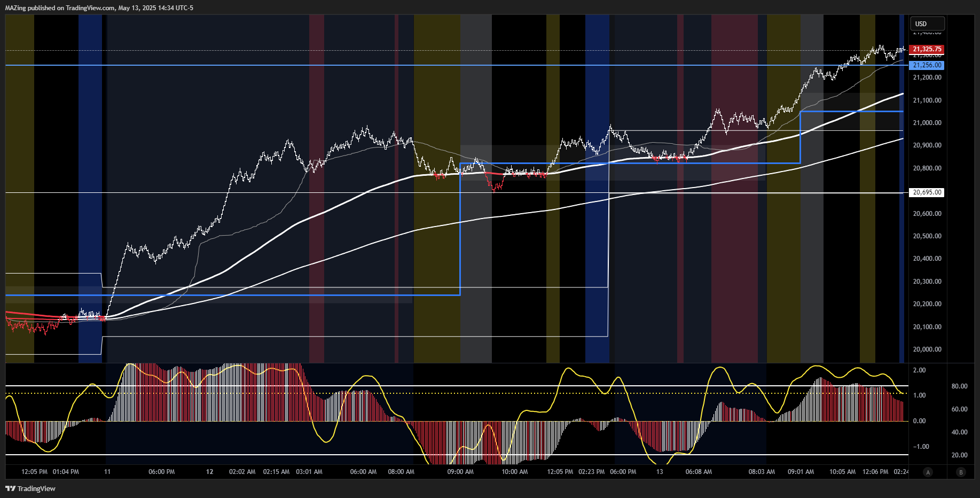Open the USD currency selector
Image resolution: width=980 pixels, height=498 pixels.
(927, 24)
